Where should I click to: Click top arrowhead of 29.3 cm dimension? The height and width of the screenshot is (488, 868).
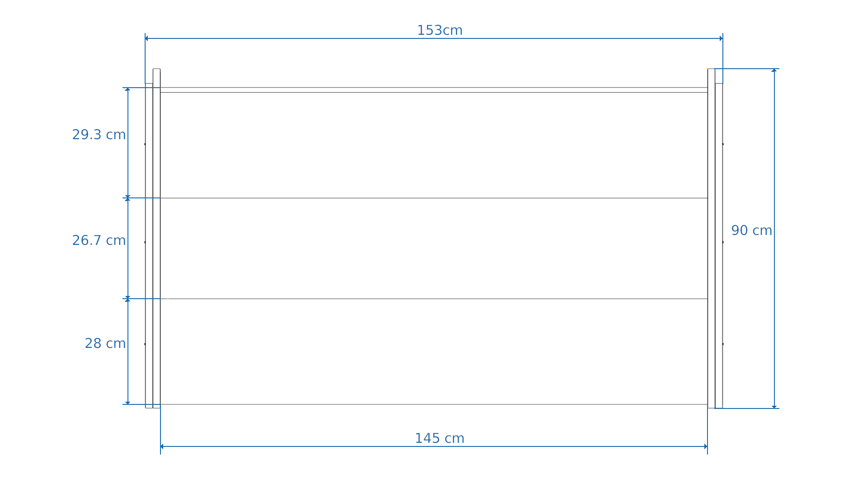(127, 89)
